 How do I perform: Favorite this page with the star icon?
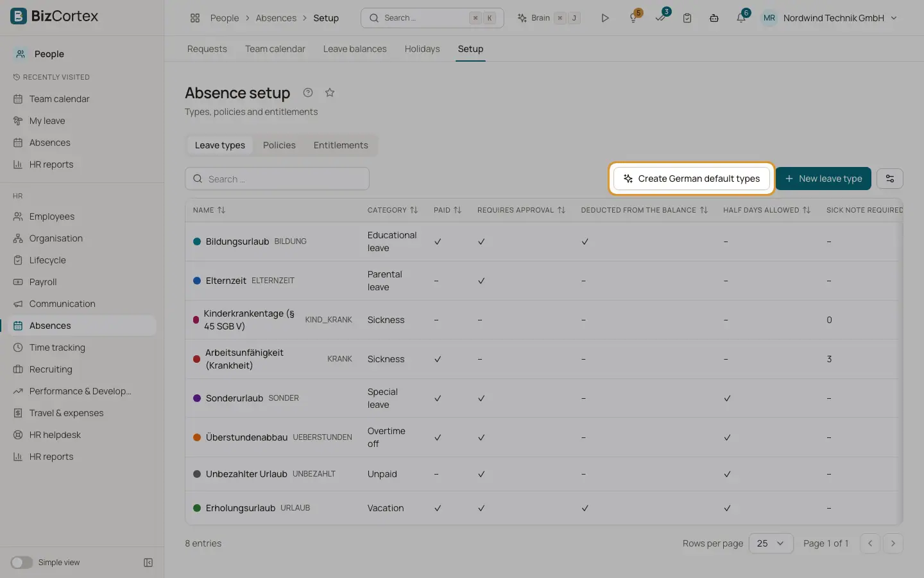(330, 92)
